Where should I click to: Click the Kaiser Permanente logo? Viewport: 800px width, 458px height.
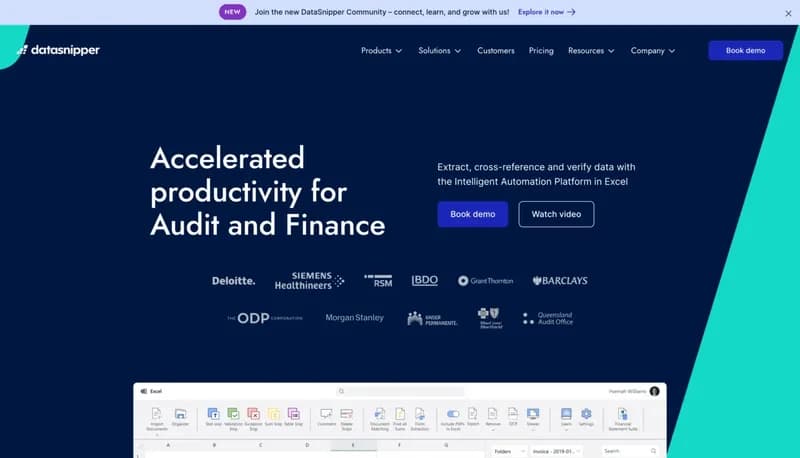pos(432,318)
